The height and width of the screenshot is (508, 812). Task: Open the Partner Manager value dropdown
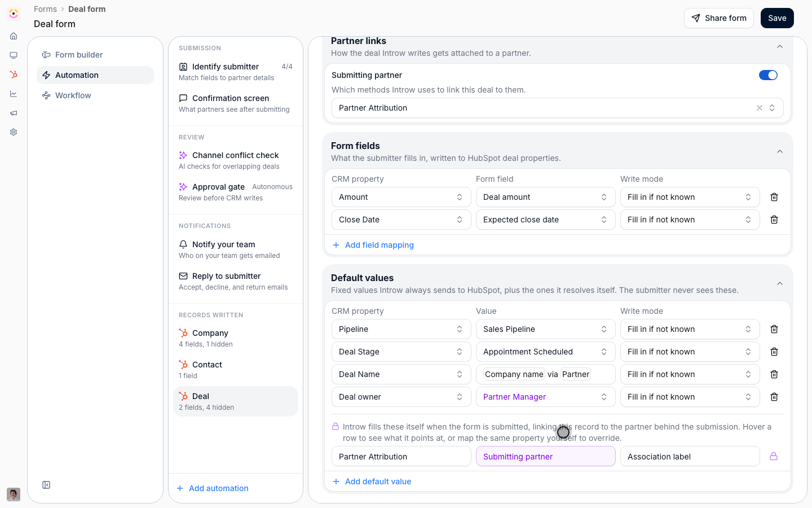click(x=546, y=397)
